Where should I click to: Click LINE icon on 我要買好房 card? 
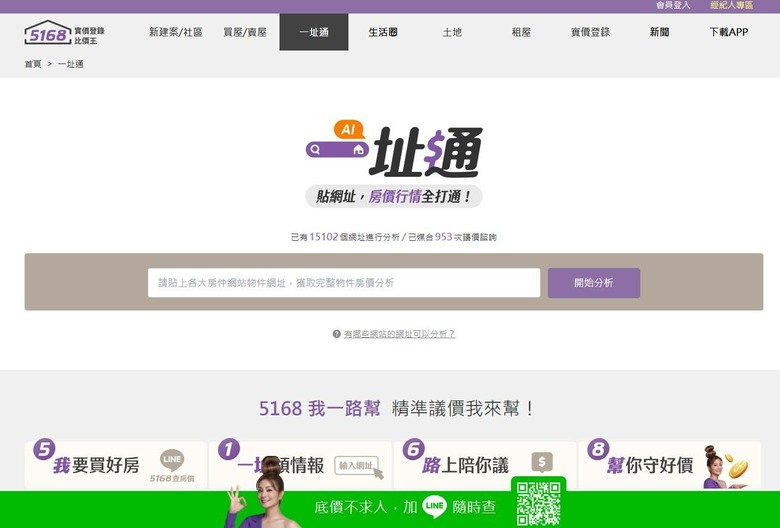172,460
